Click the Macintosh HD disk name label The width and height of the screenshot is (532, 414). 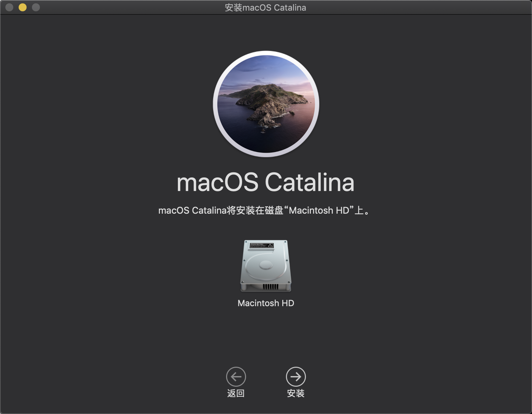click(x=266, y=303)
